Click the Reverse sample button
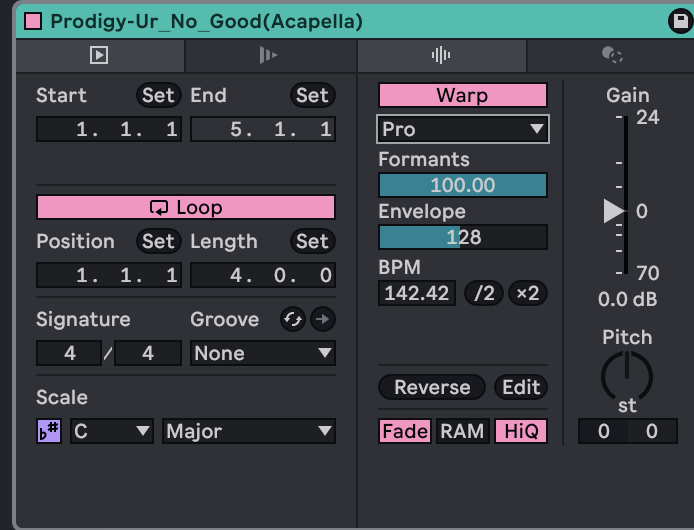Image resolution: width=694 pixels, height=530 pixels. tap(432, 387)
